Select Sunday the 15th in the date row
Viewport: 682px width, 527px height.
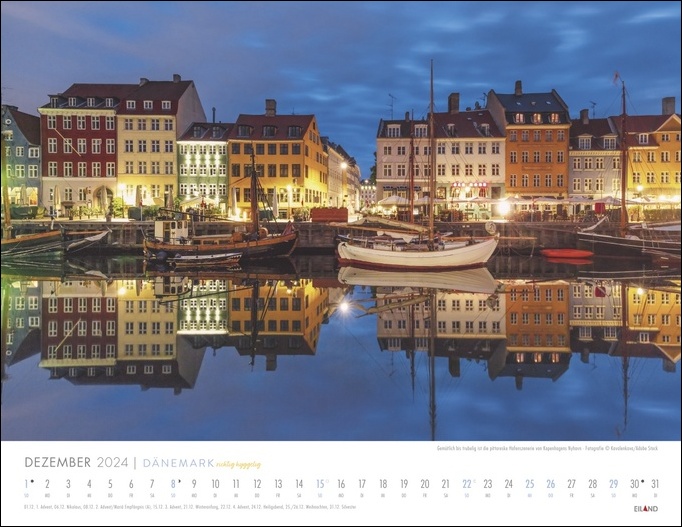[x=320, y=484]
